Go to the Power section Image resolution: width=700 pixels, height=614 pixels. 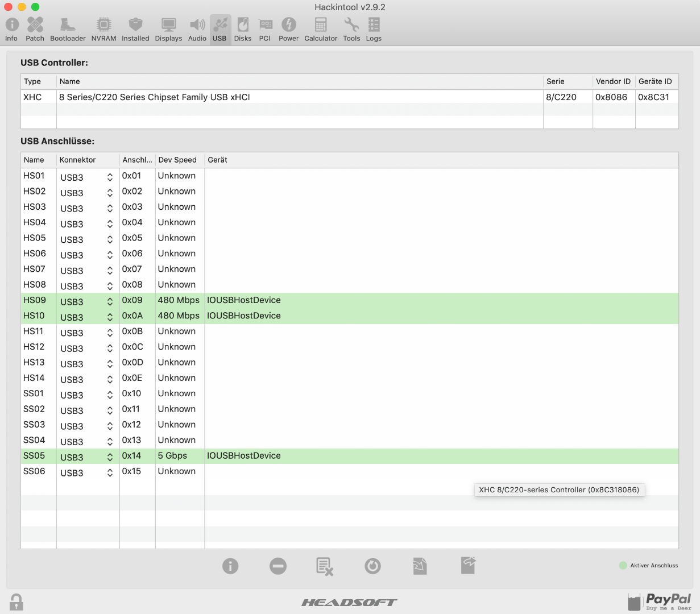point(288,30)
